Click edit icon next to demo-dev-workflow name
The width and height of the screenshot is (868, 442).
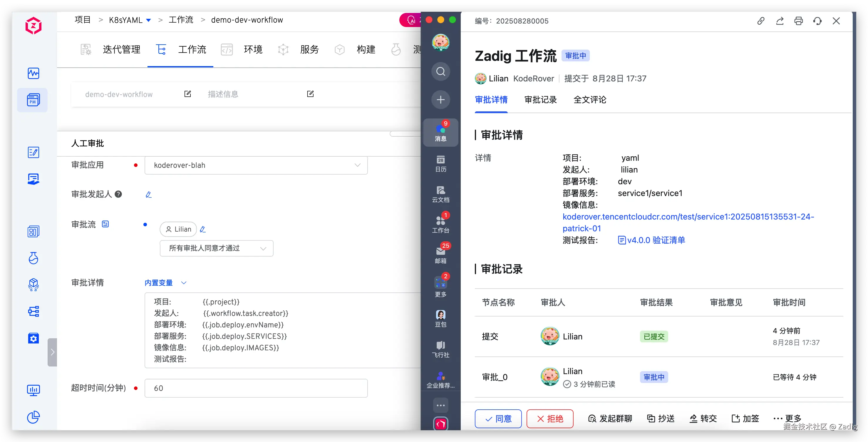coord(188,94)
